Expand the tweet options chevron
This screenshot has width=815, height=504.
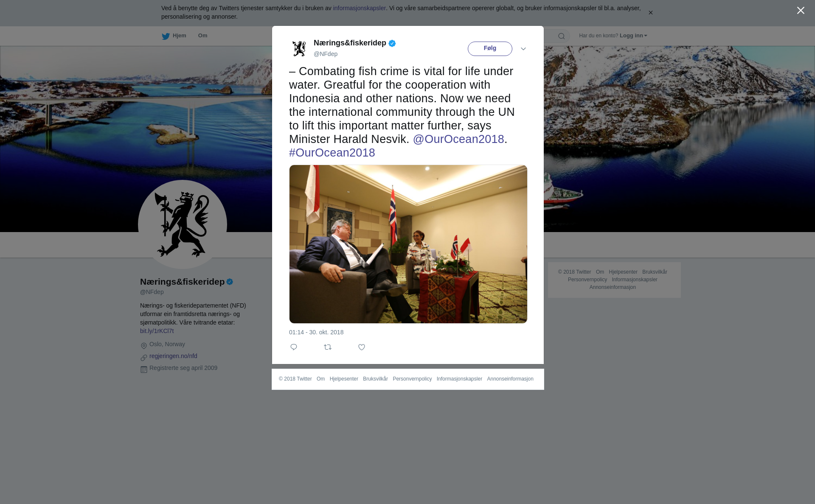523,49
